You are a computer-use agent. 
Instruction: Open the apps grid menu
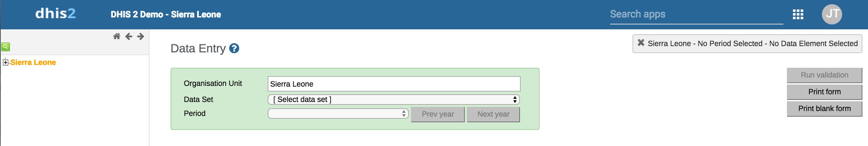tap(798, 14)
